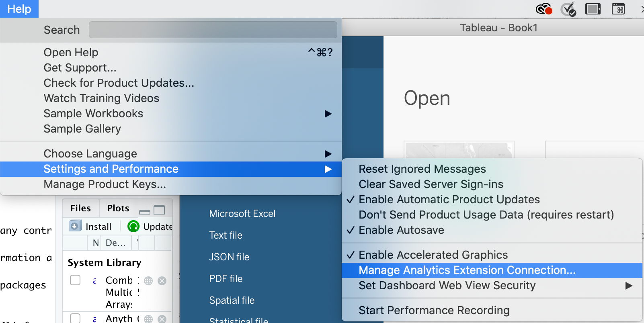Expand the Sample Workbooks submenu

[x=171, y=114]
